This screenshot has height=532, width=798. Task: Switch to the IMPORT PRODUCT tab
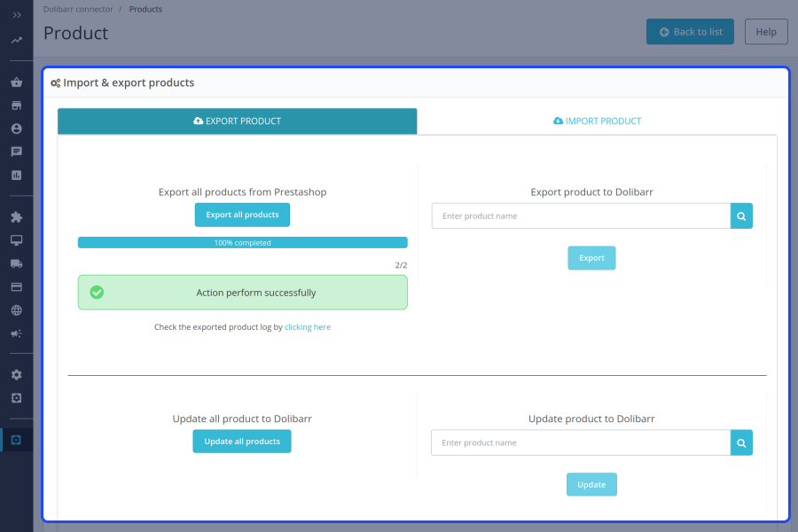[x=597, y=121]
